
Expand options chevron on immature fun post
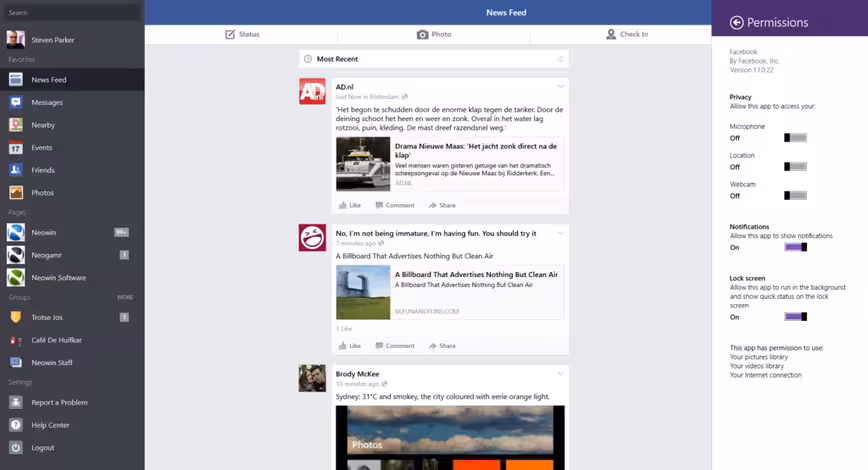tap(560, 233)
